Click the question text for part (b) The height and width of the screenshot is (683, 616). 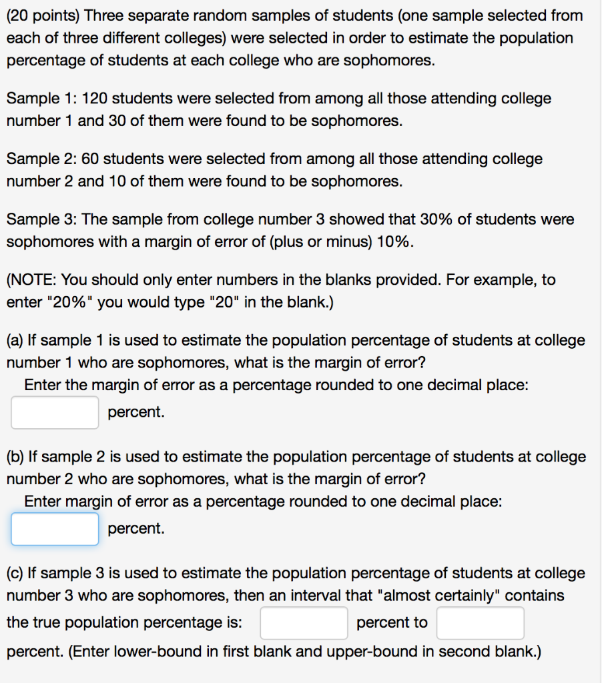pyautogui.click(x=296, y=468)
